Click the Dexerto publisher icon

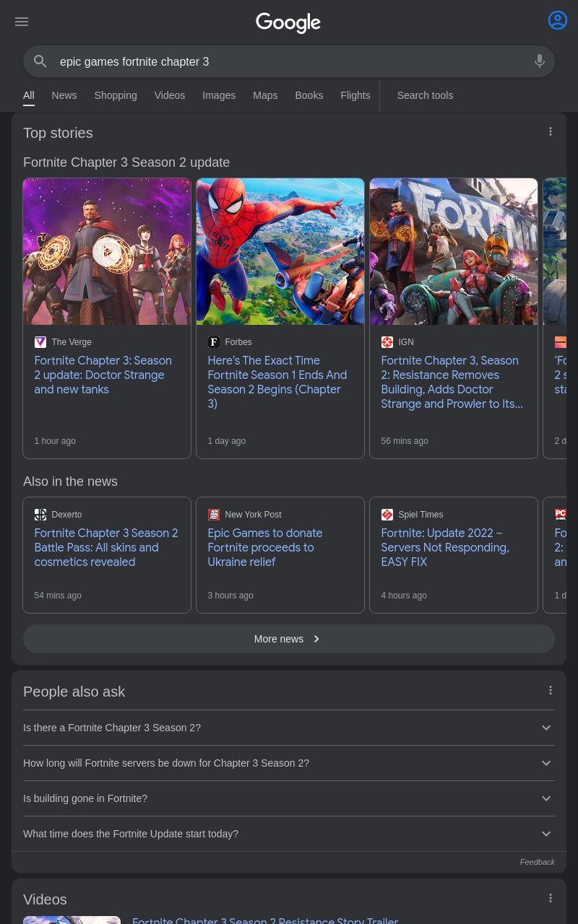tap(40, 515)
